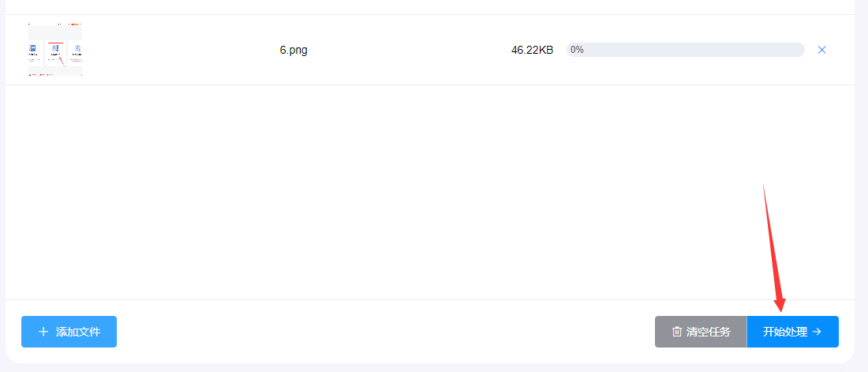Click the plus icon on 添加文件
The height and width of the screenshot is (372, 868).
43,332
